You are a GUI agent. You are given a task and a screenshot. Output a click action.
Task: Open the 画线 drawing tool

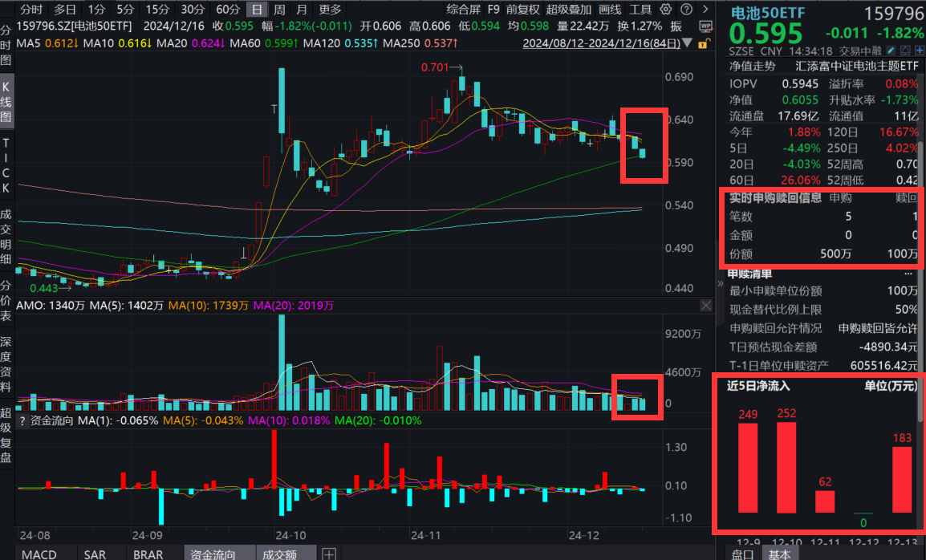click(610, 10)
